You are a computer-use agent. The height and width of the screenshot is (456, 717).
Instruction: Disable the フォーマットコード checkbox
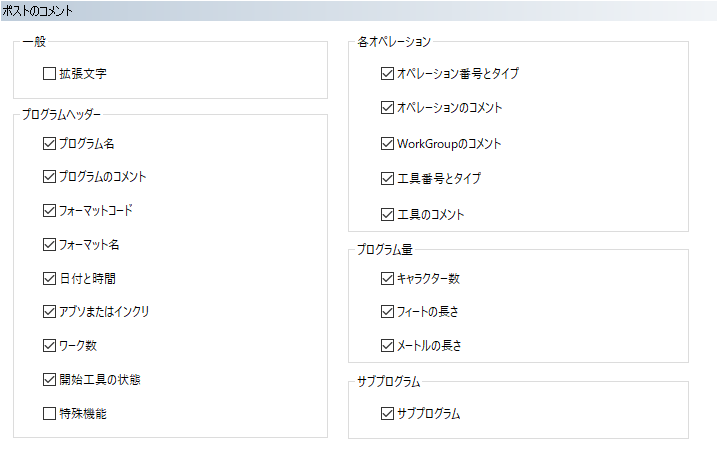pos(49,211)
